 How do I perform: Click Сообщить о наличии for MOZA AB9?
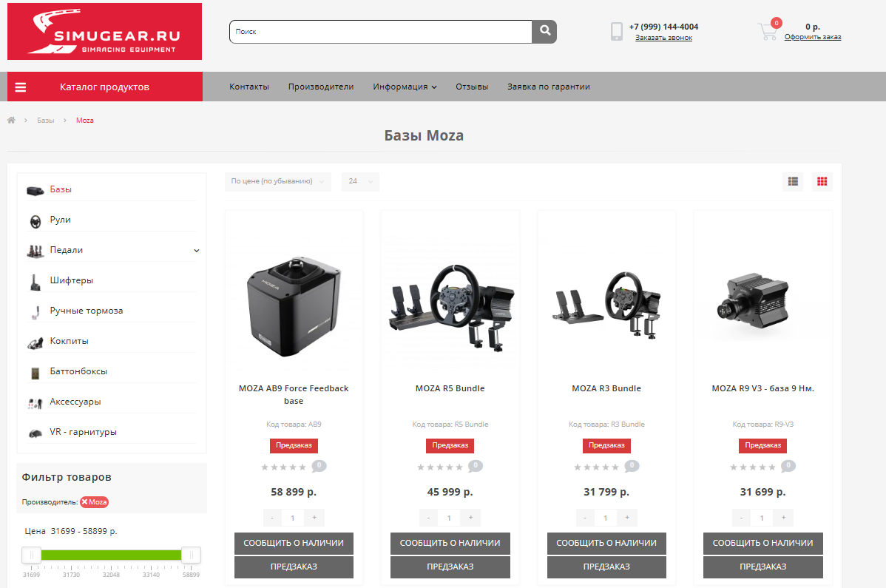coord(294,544)
